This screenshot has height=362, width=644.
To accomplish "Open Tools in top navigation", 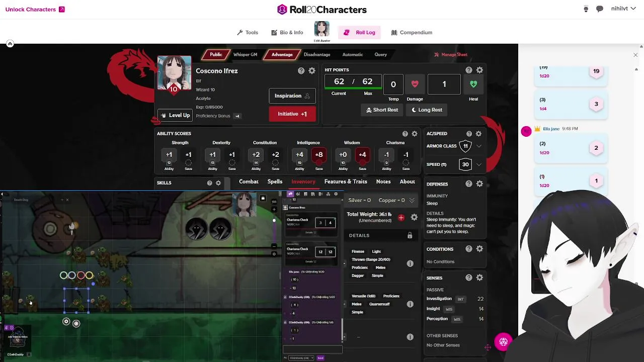I will pyautogui.click(x=248, y=32).
